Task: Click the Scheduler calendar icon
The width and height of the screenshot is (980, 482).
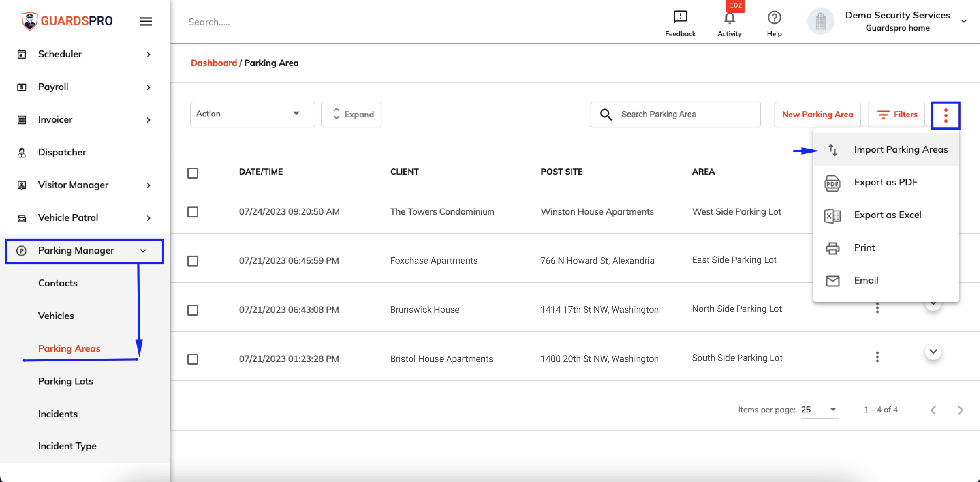Action: (x=22, y=54)
